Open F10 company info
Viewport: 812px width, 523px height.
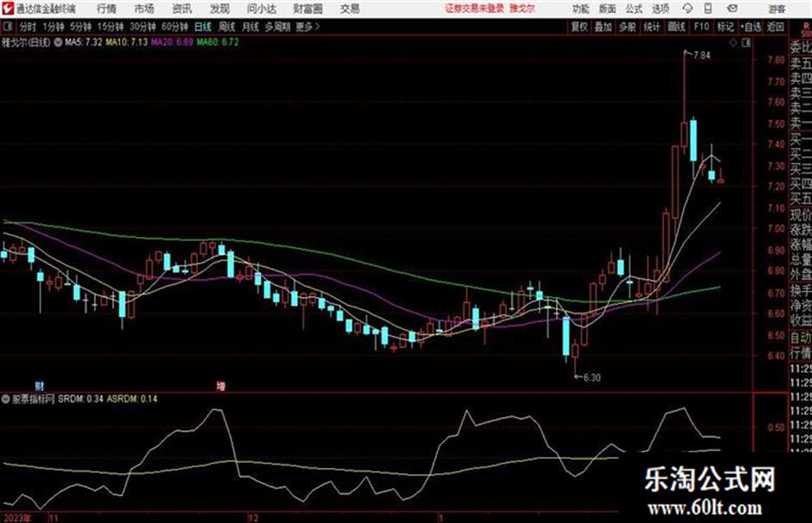coord(701,27)
